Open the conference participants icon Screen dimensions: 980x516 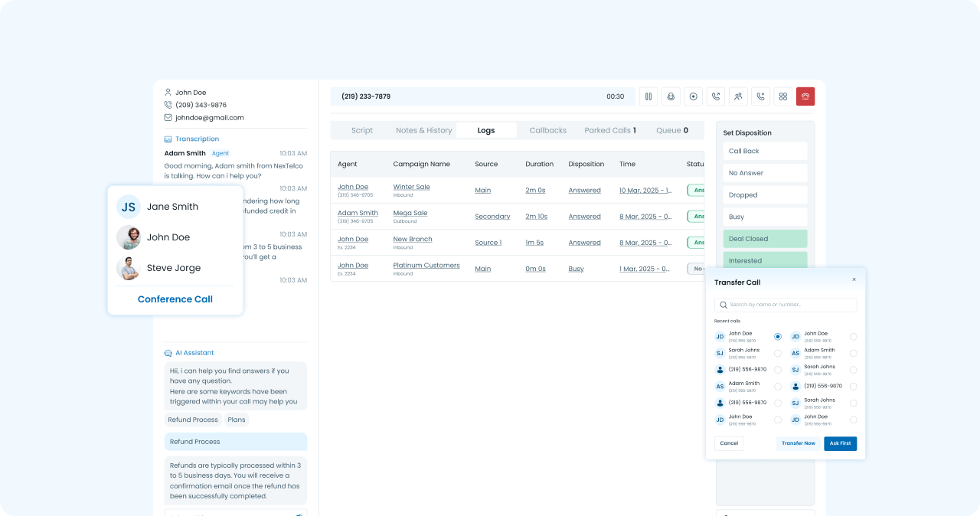(x=738, y=96)
